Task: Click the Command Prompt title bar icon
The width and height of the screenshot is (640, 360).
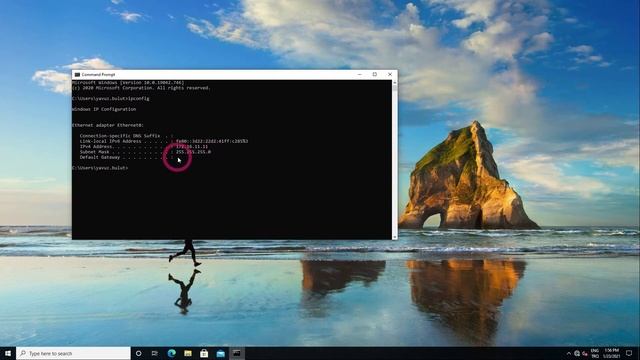Action: pos(77,75)
